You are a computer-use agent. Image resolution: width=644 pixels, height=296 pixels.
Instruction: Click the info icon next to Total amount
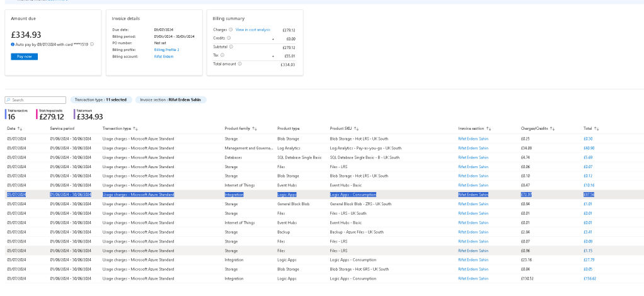coord(240,64)
